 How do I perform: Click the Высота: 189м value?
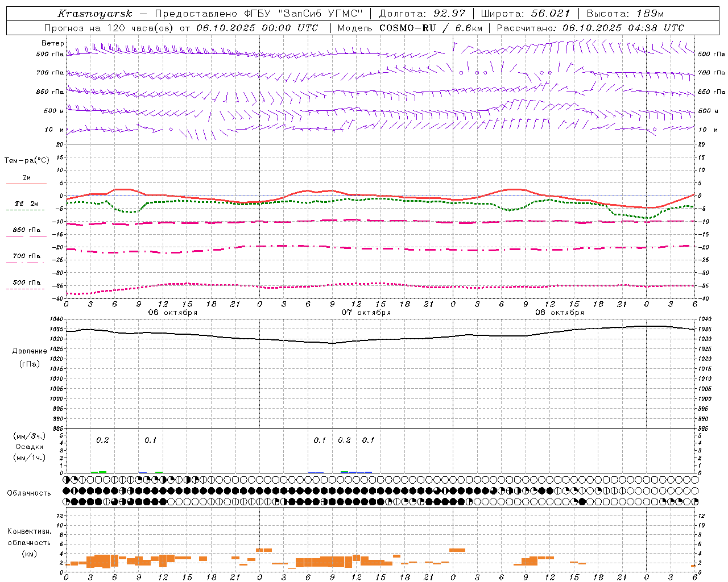(x=625, y=14)
